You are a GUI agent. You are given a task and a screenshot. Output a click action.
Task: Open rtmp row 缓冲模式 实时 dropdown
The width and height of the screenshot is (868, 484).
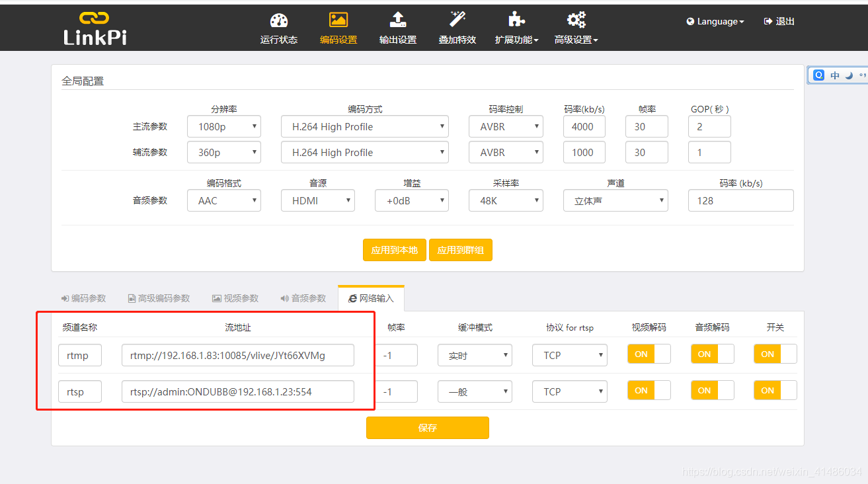coord(475,355)
